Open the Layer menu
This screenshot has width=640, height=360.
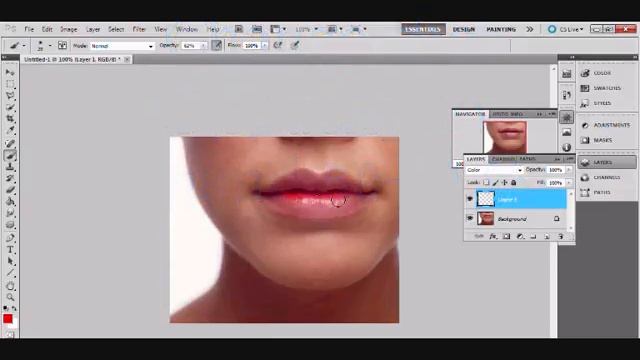[x=93, y=29]
